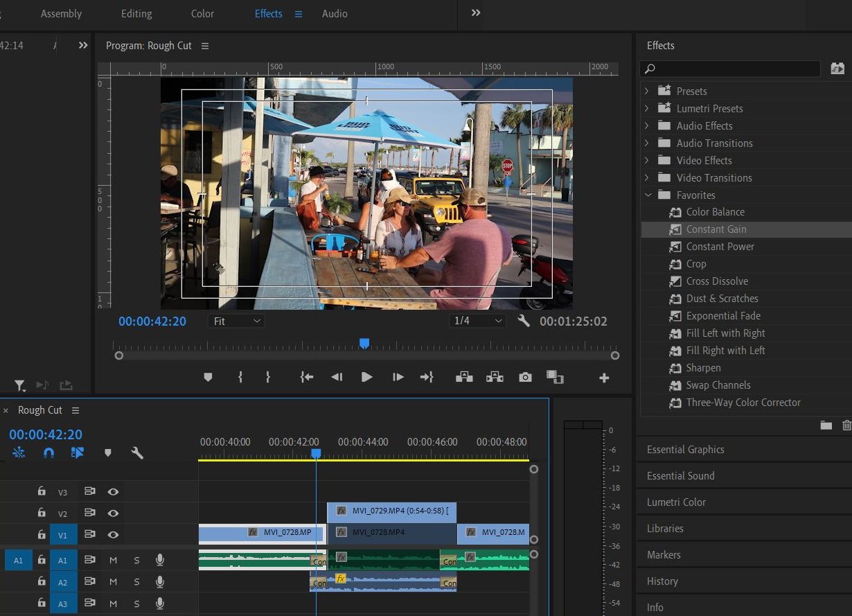Toggle Snap in the Timeline
852x616 pixels.
tap(48, 453)
